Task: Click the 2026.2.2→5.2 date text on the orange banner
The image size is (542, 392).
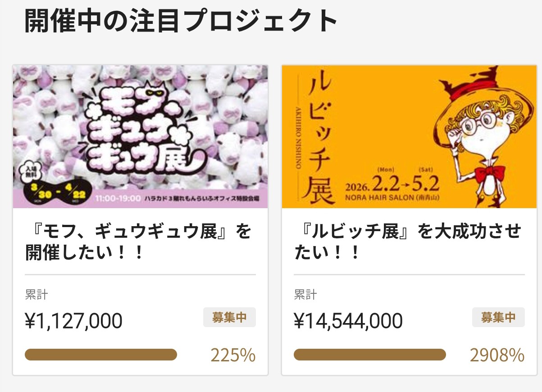Action: tap(393, 183)
